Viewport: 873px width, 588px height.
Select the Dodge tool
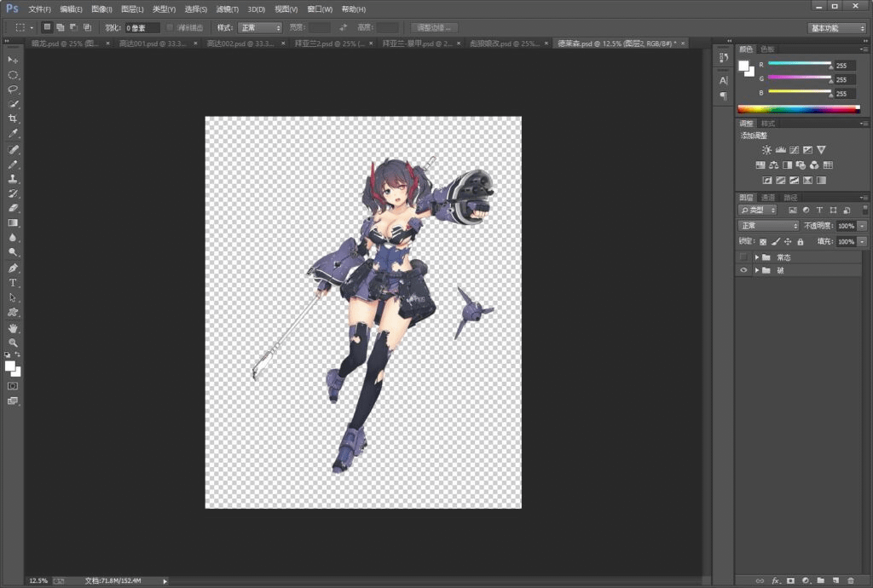coord(12,252)
